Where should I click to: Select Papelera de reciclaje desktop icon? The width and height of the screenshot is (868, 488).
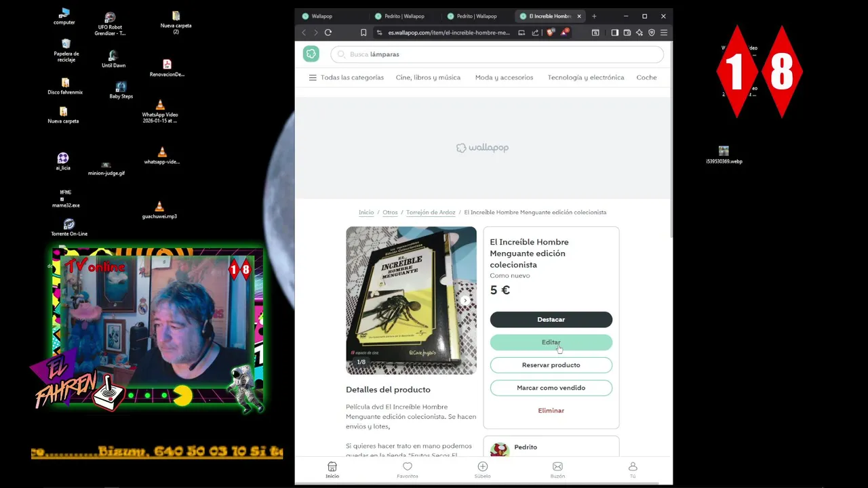click(x=66, y=50)
